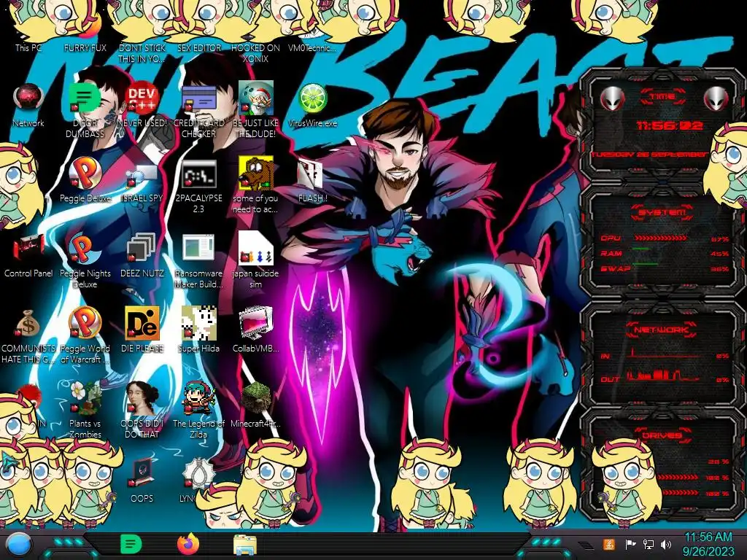Select the VM0Technic... label
Screen dimensions: 747x560
(x=312, y=48)
